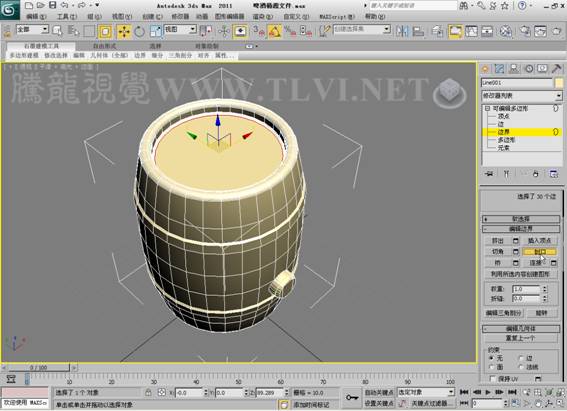
Task: Open the Utilities hammer panel tab
Action: (557, 69)
